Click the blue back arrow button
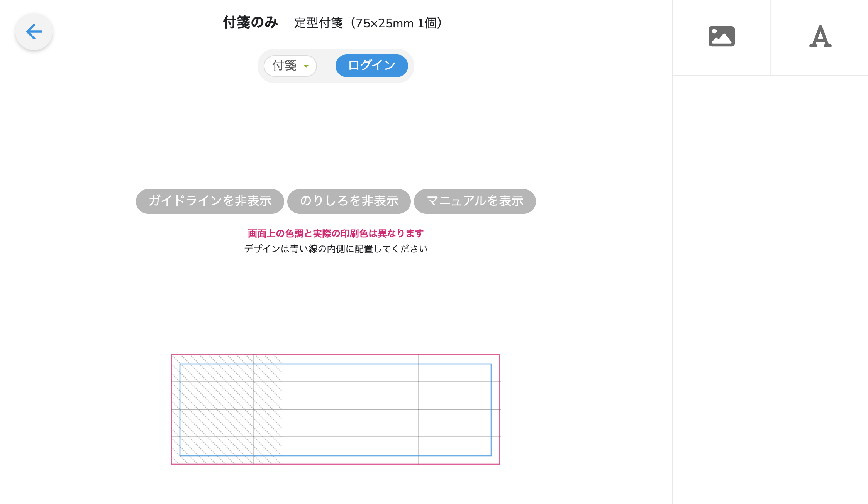868x504 pixels. point(34,32)
